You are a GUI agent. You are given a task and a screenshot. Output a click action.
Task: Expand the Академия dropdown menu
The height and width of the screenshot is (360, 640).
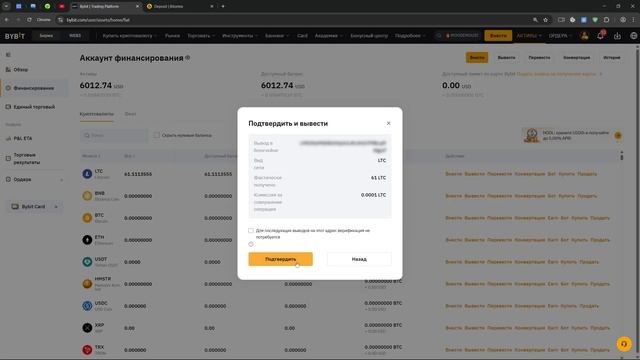[328, 36]
